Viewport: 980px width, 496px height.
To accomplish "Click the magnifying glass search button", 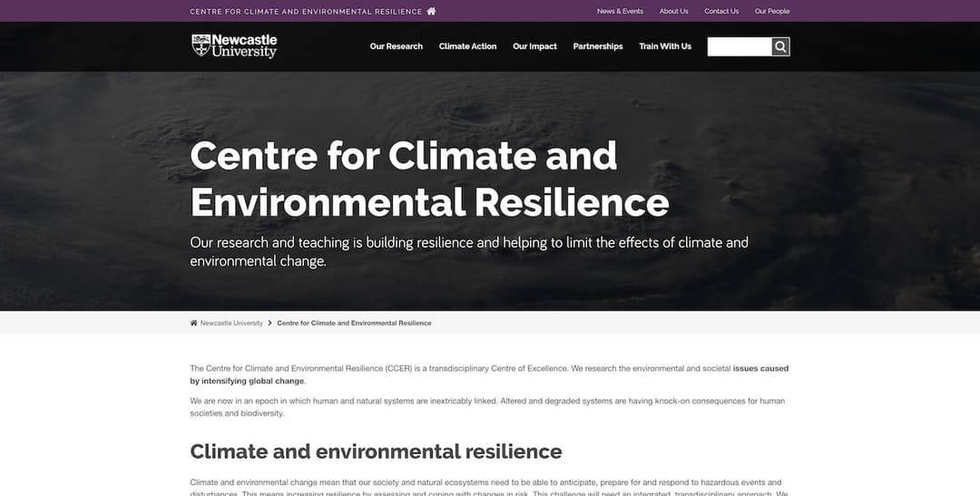I will tap(780, 47).
